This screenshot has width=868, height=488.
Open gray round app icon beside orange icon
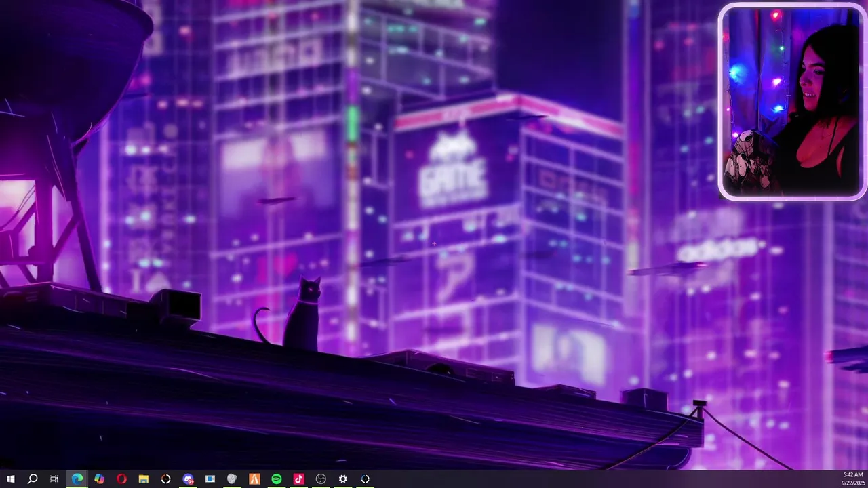pyautogui.click(x=232, y=479)
